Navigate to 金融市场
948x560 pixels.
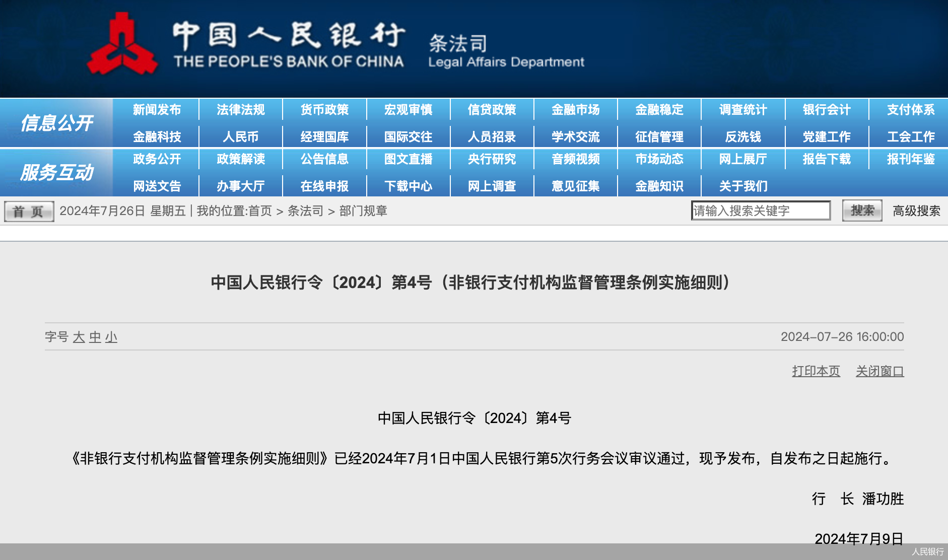tap(576, 110)
